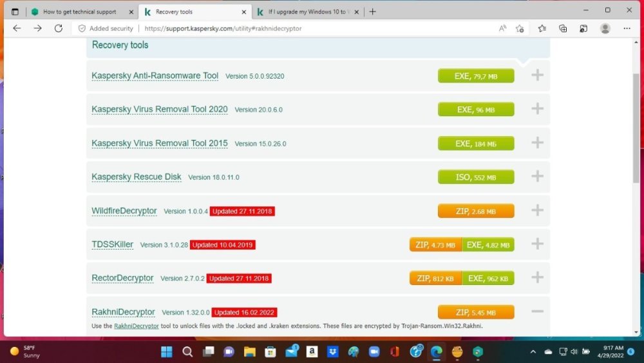Open Zoom from the taskbar
Image resolution: width=644 pixels, height=363 pixels.
point(374,352)
